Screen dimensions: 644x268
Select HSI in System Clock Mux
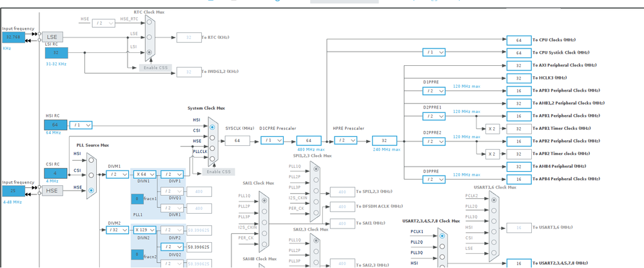[212, 127]
